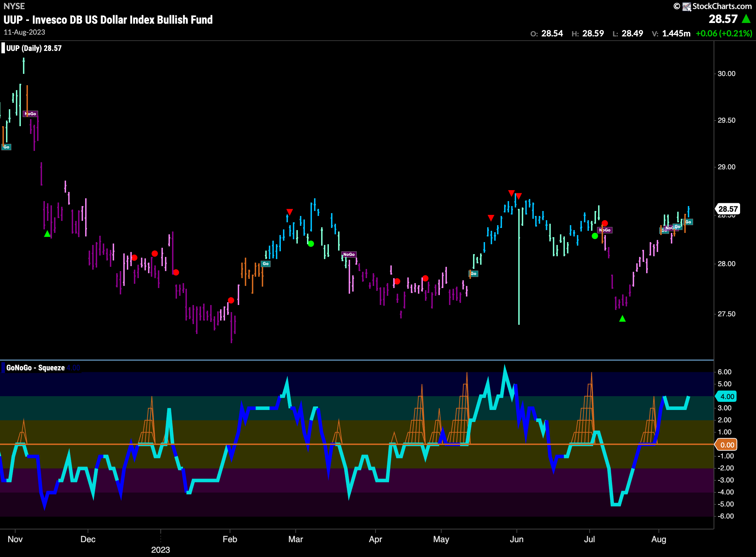Viewport: 756px width, 557px height.
Task: Click the Jul label on time axis
Action: pos(589,539)
